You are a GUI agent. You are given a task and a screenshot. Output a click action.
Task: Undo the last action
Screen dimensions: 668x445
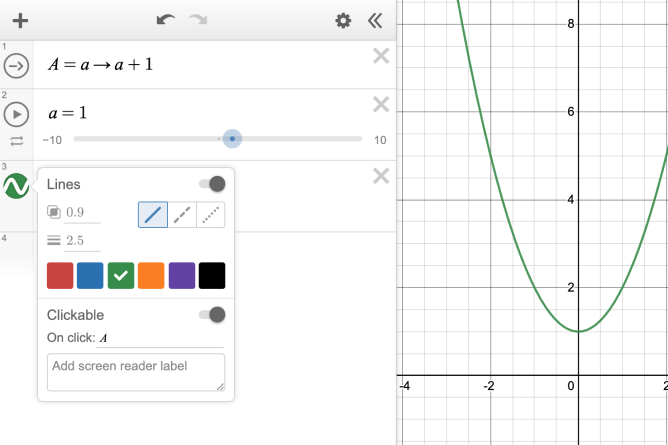tap(166, 20)
